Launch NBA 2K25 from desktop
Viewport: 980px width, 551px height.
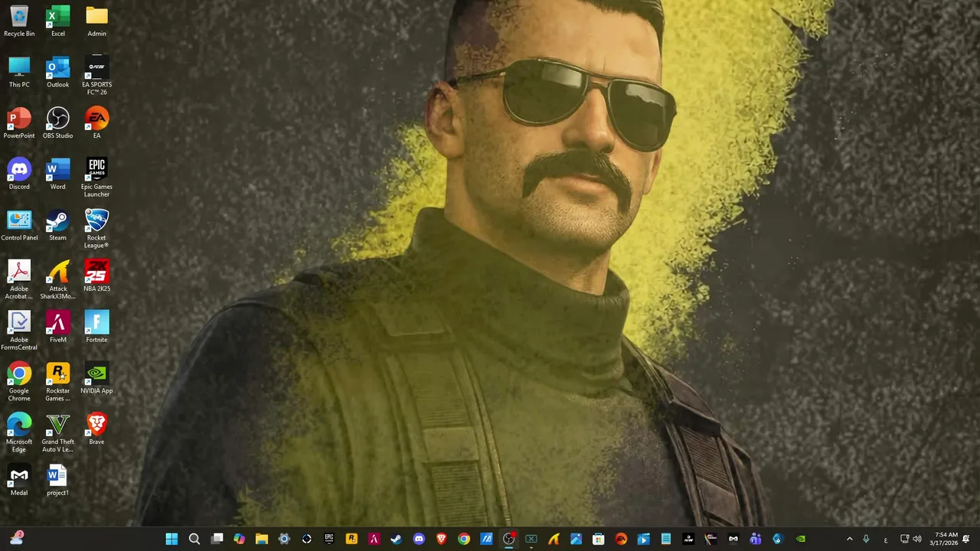point(96,275)
